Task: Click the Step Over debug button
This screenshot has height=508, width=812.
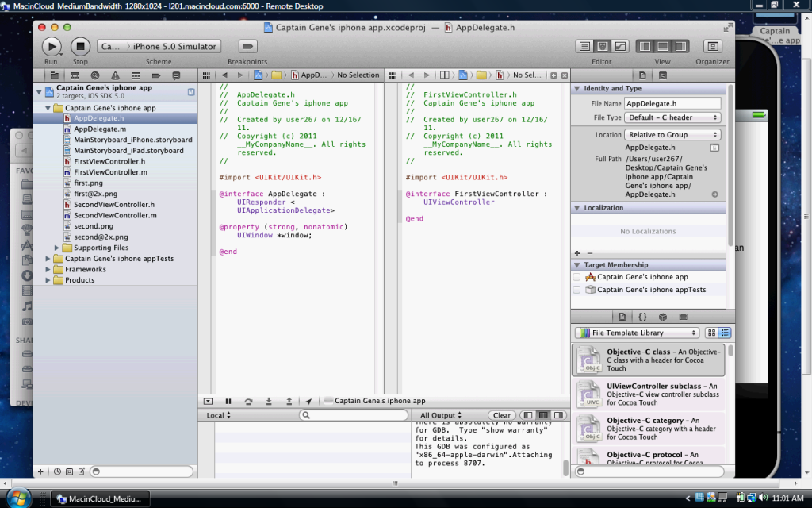Action: pyautogui.click(x=248, y=402)
